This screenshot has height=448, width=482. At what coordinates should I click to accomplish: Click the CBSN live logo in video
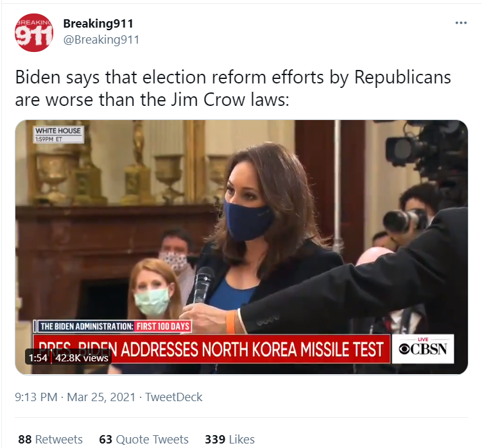pyautogui.click(x=423, y=349)
